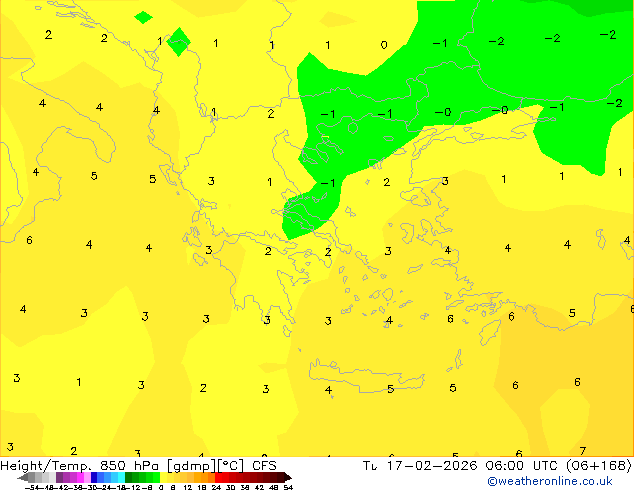Viewport: 634px width, 490px height.
Task: Click the temperature value 7 on the map
Action: tap(583, 451)
